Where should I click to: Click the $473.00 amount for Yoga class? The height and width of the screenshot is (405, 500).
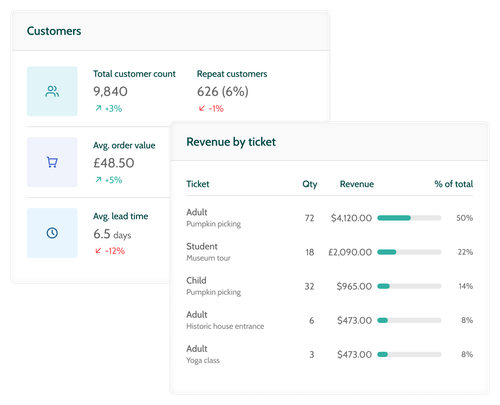pyautogui.click(x=354, y=354)
